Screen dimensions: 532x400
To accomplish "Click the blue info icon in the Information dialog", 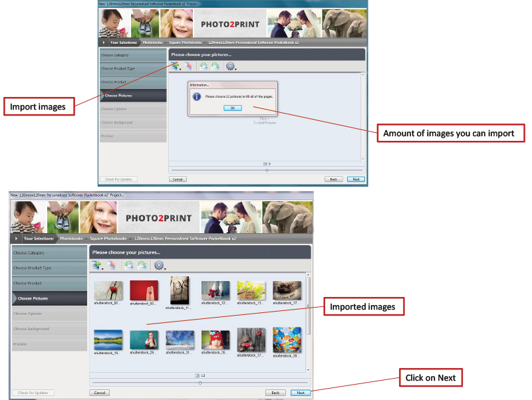I will click(196, 96).
